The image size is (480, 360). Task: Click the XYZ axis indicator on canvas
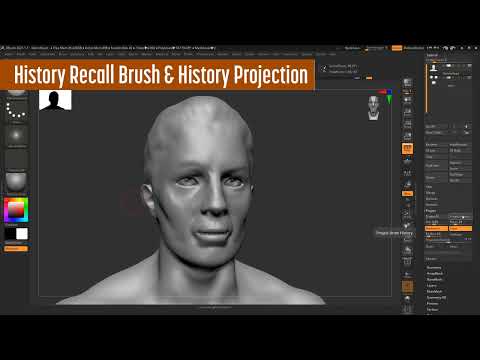pos(386,96)
